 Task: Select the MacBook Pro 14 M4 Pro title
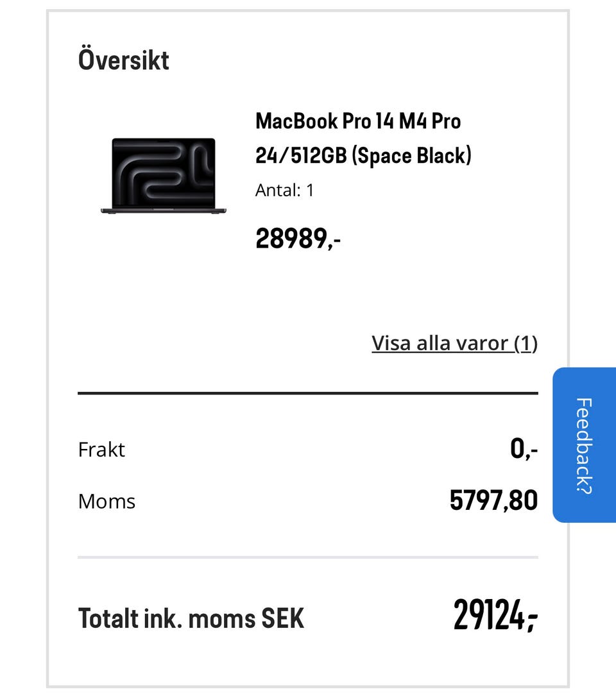(x=358, y=121)
